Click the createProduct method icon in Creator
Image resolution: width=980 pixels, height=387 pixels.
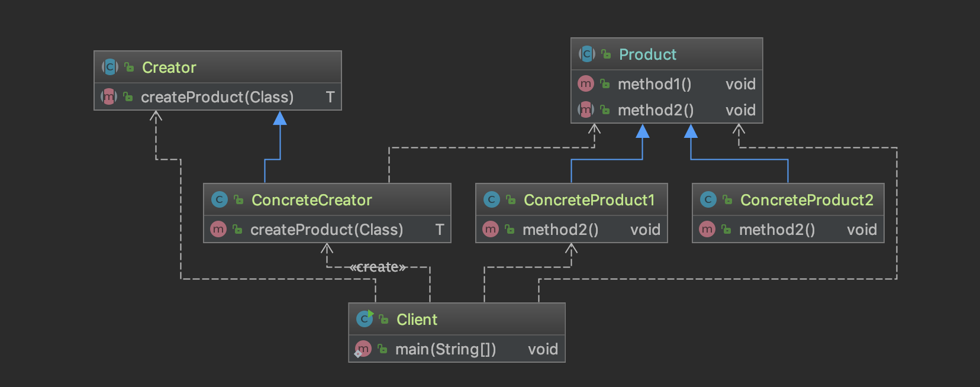pos(109,97)
